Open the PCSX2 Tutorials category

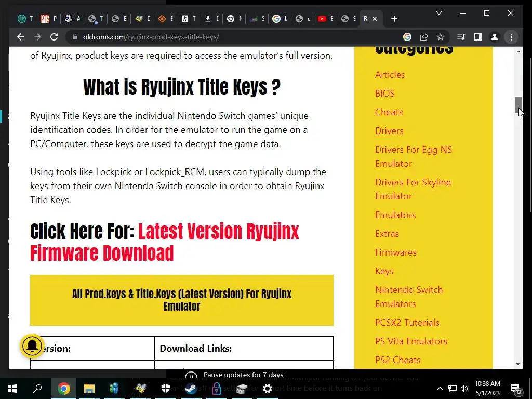(x=407, y=322)
